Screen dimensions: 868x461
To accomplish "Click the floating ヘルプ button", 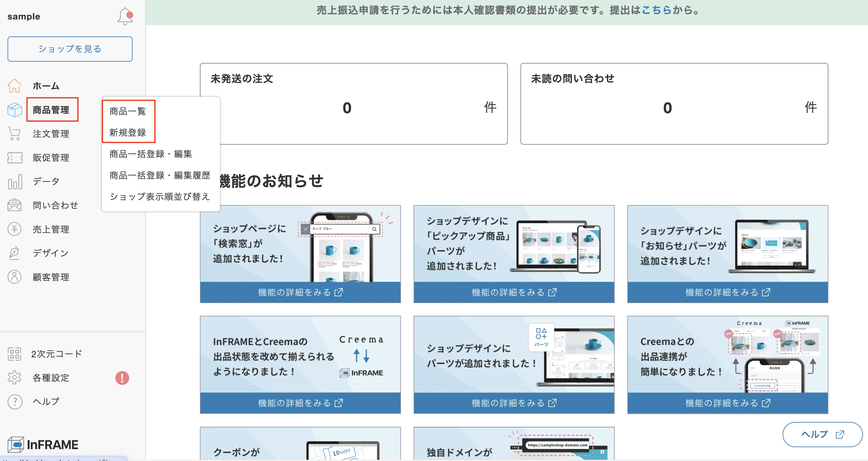I will (x=822, y=434).
